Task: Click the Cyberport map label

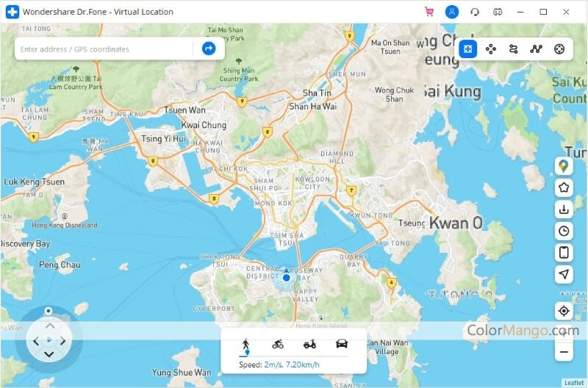Action: click(214, 309)
